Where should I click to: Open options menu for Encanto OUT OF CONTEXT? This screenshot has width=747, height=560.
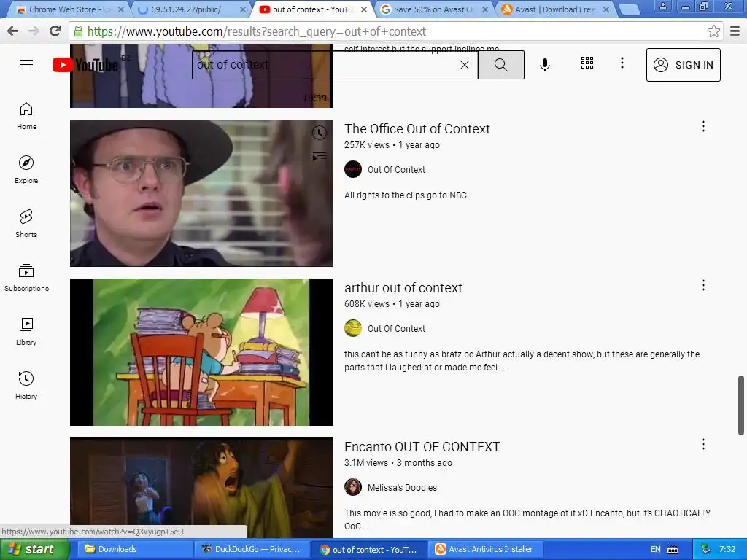[703, 444]
